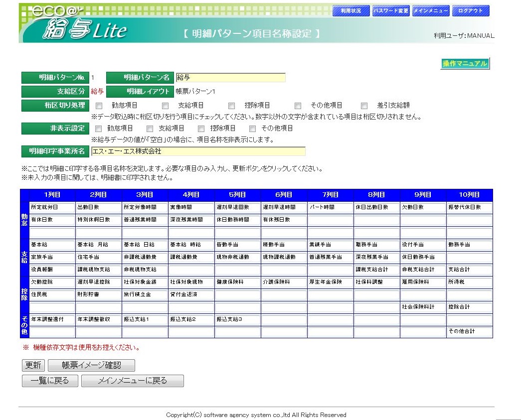Open the 操作マニュアル guide
The width and height of the screenshot is (521, 420).
[x=465, y=64]
